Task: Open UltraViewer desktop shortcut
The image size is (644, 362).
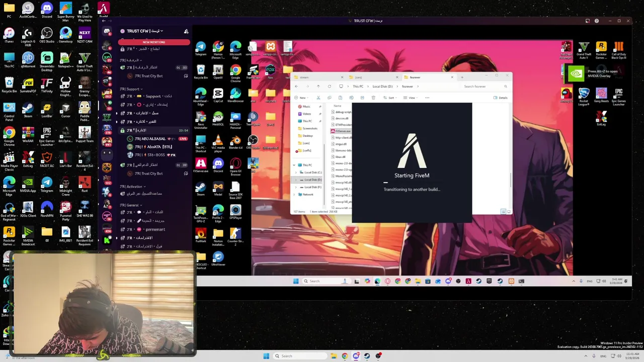Action: pyautogui.click(x=218, y=259)
